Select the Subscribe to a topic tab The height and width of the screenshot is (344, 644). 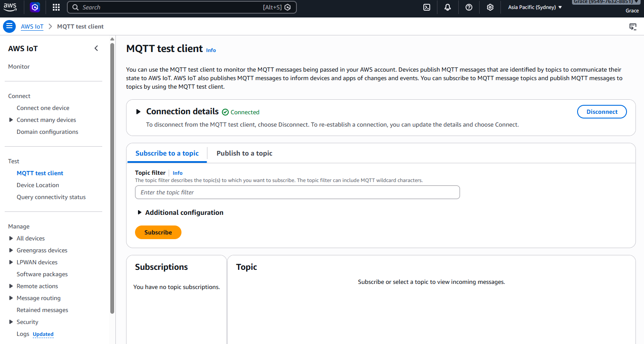coord(167,153)
